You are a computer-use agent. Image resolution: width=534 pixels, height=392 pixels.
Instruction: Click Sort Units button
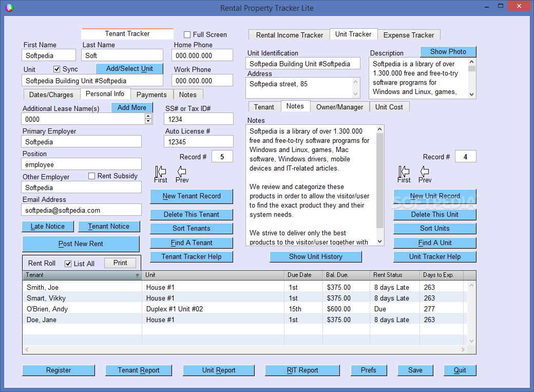pyautogui.click(x=435, y=229)
